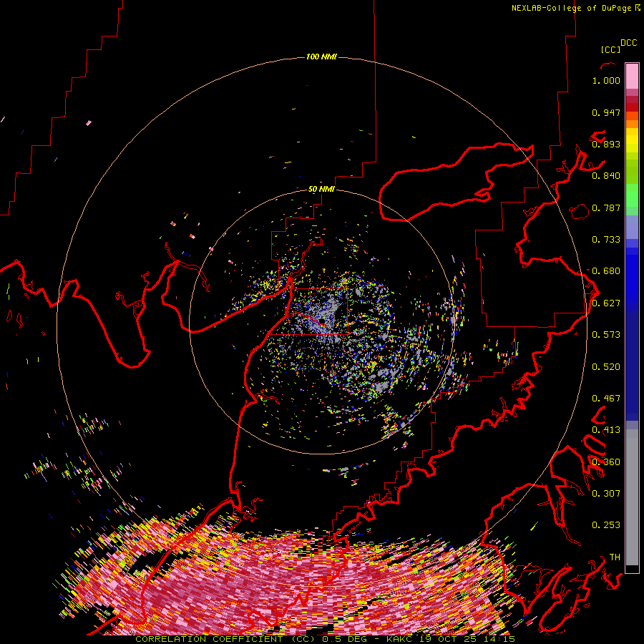Click the CORRELATION COEFFICIENT caption at the bottom
This screenshot has height=644, width=644.
point(325,639)
